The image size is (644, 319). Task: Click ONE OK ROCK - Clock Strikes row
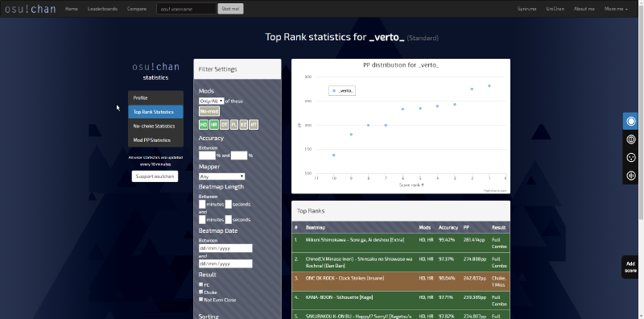[x=401, y=282]
